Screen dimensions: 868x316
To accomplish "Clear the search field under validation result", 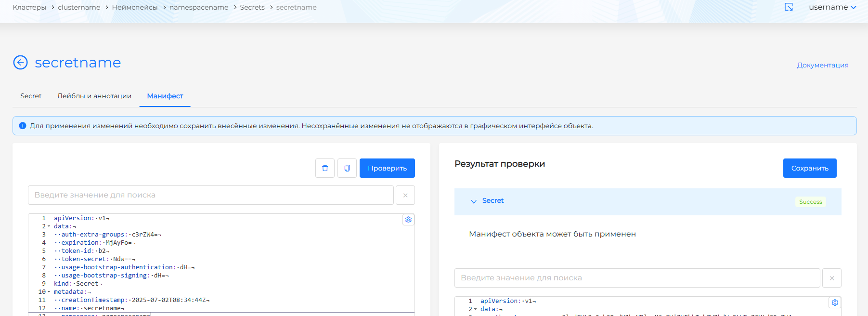I will [832, 278].
